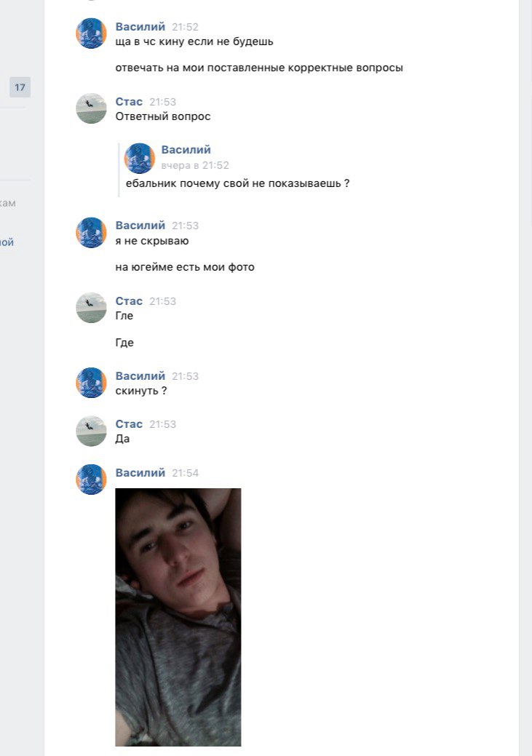Click Стас's avatar next to 'Да' message
The height and width of the screenshot is (756, 532).
click(91, 431)
